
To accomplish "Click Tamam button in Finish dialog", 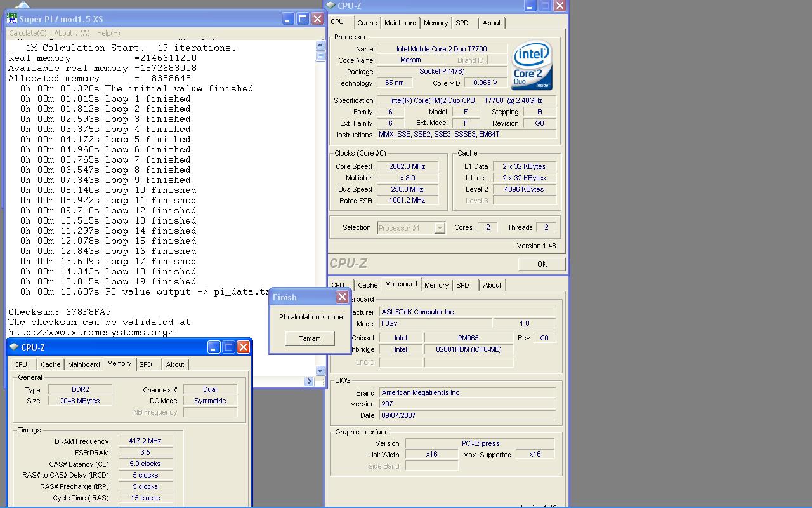I will coord(310,338).
